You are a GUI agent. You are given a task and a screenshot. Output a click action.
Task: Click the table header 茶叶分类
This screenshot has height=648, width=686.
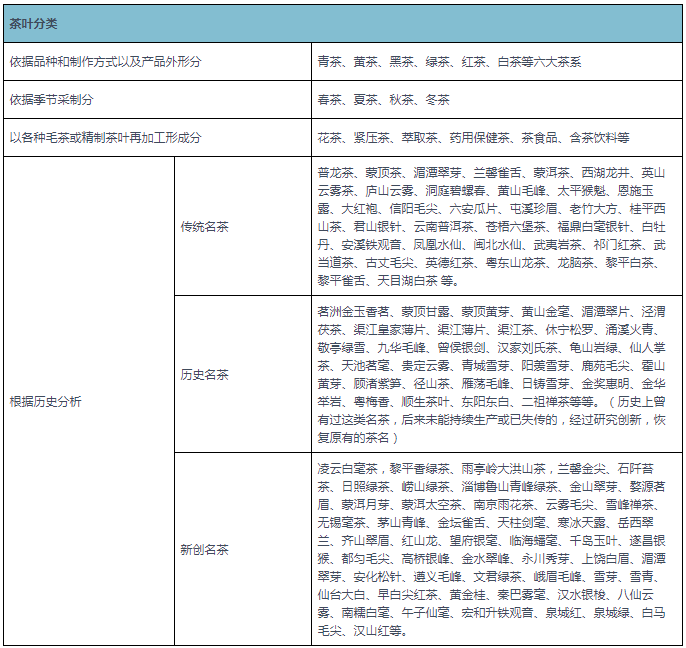343,24
